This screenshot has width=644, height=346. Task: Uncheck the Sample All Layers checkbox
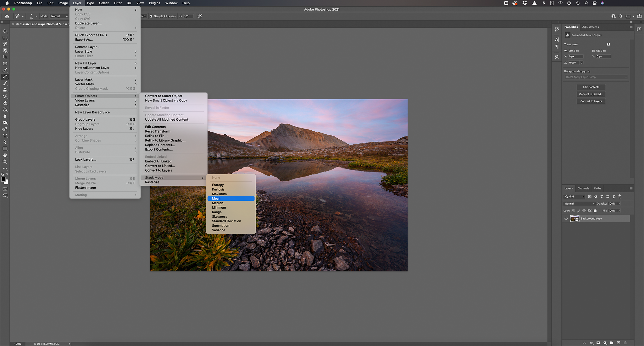click(x=151, y=16)
